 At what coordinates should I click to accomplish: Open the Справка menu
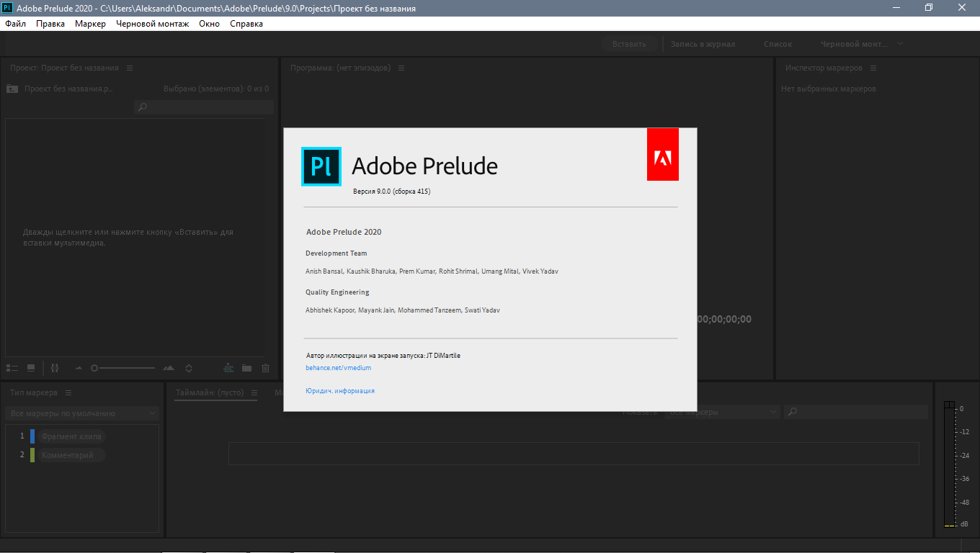(246, 24)
